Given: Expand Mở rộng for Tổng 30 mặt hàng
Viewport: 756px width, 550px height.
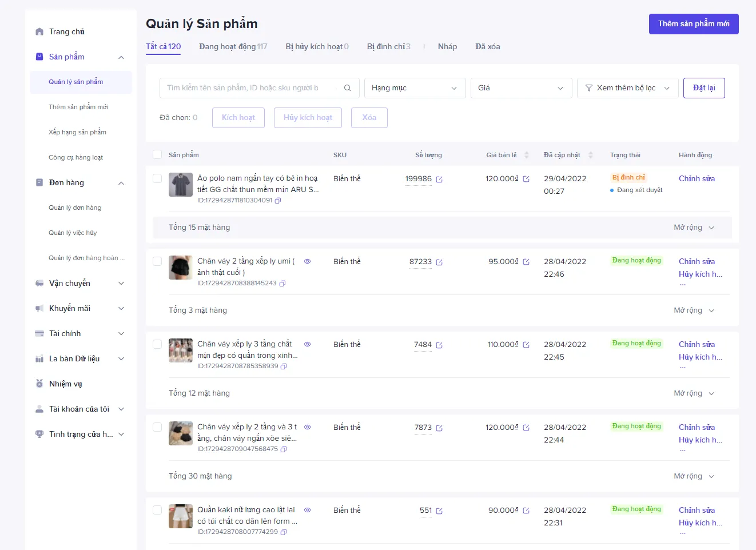Looking at the screenshot, I should [x=694, y=476].
